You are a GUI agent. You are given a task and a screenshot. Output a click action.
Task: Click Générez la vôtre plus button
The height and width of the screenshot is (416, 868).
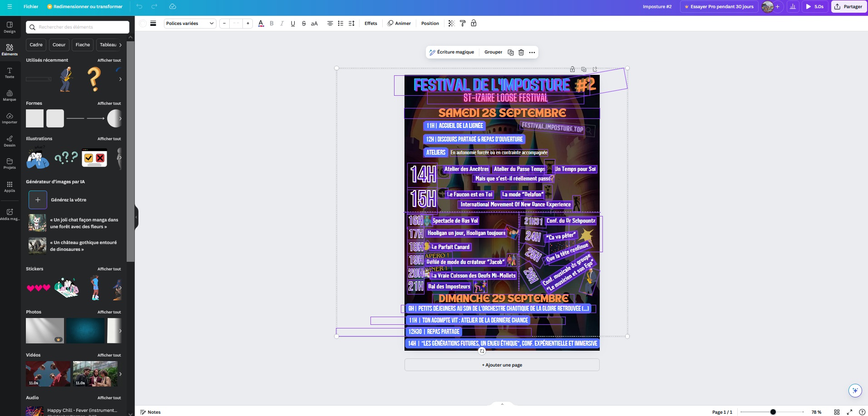coord(38,200)
